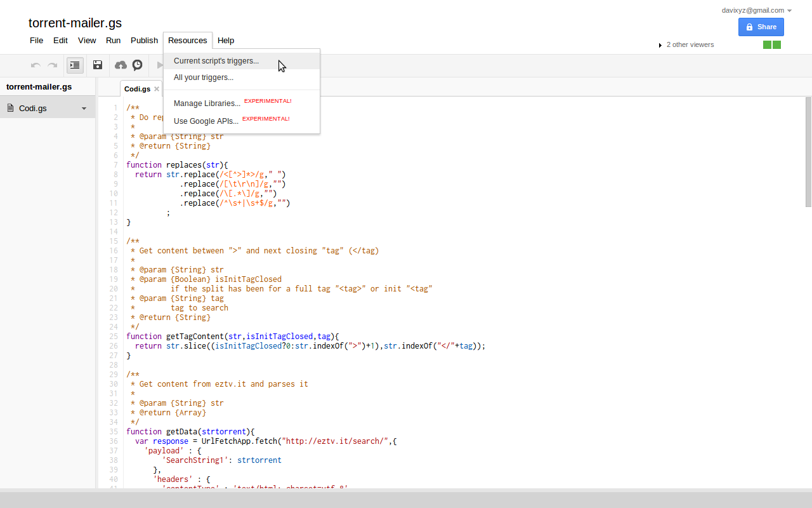
Task: Place cursor on 'function replaces(str){' line
Action: pos(177,165)
